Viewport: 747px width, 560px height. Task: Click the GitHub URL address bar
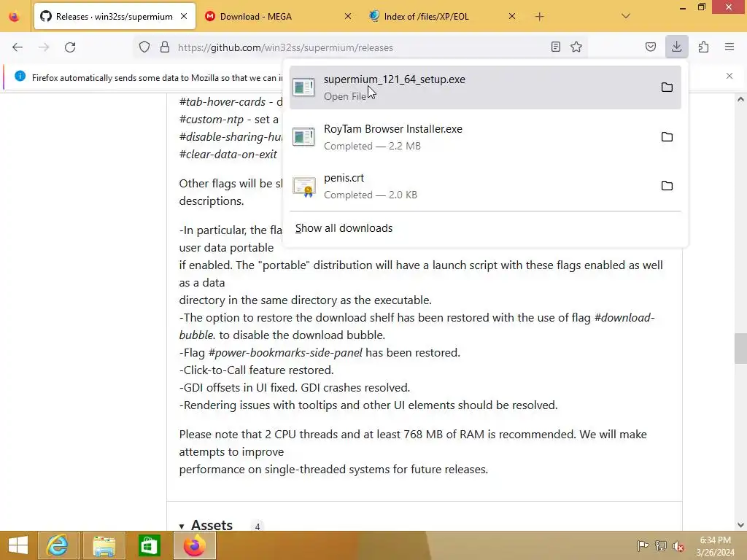362,47
